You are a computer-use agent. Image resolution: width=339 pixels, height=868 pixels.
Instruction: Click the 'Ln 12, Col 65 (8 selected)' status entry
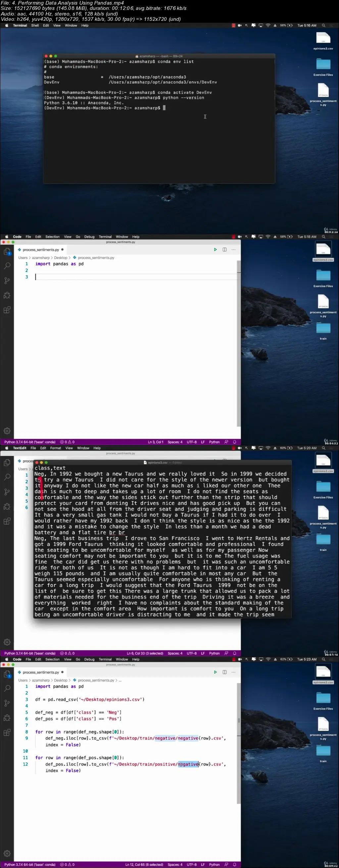(144, 865)
